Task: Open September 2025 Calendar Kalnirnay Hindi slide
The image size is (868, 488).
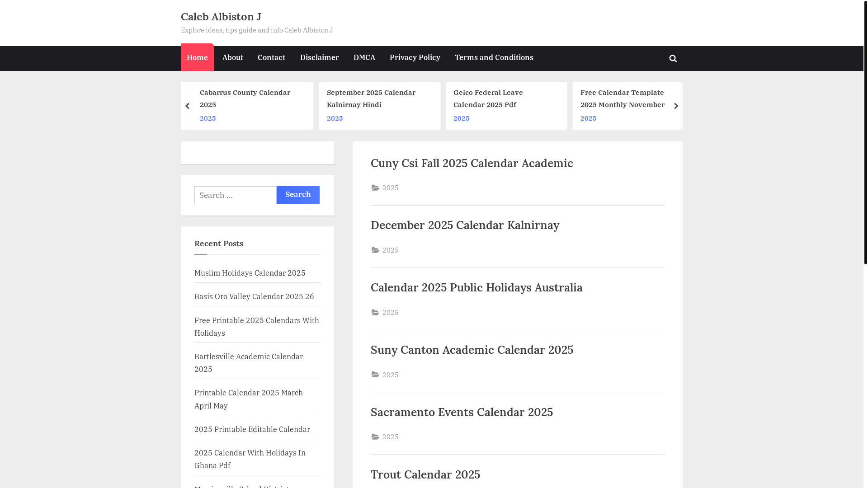Action: (x=371, y=99)
